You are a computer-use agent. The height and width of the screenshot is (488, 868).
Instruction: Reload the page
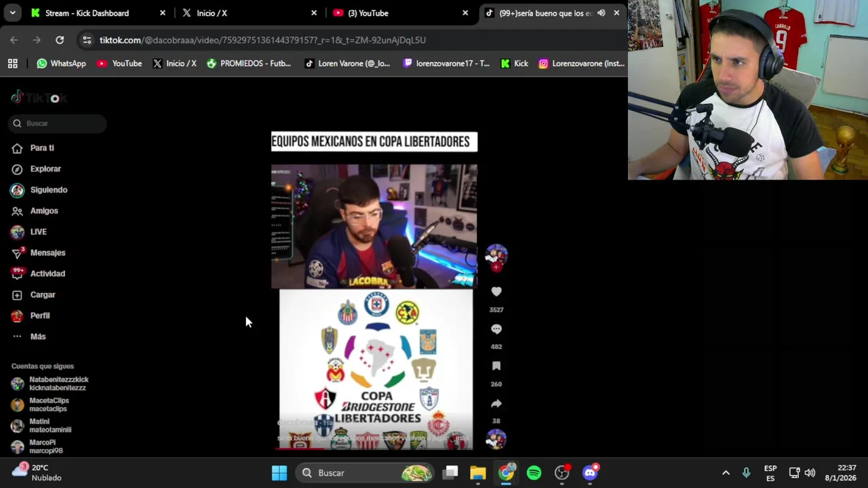pos(60,40)
